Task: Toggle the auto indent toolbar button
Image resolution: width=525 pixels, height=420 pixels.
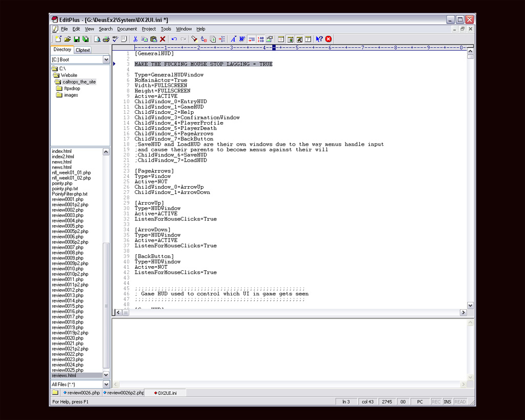Action: pyautogui.click(x=252, y=39)
